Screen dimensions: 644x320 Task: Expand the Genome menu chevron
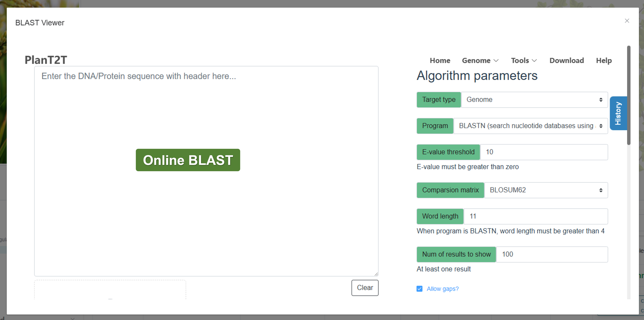tap(496, 61)
